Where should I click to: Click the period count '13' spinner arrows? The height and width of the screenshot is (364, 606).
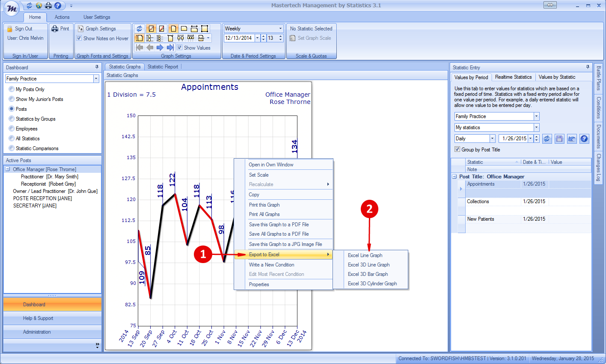(x=281, y=38)
